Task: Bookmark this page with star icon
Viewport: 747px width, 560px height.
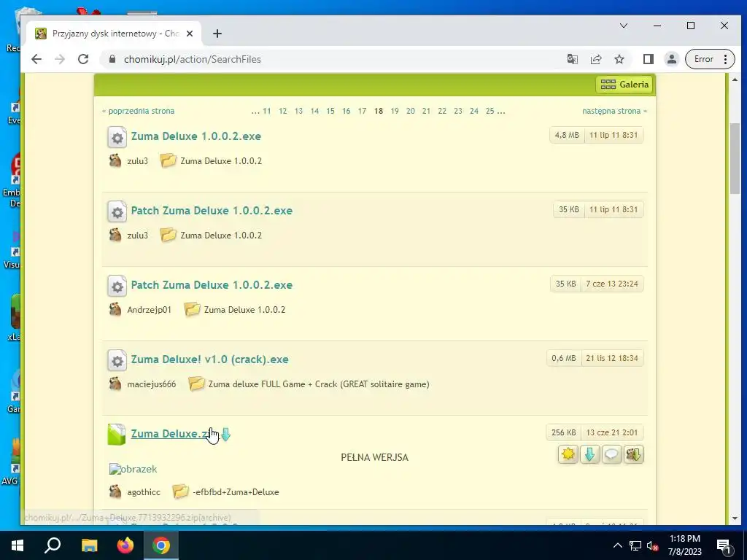Action: (619, 59)
